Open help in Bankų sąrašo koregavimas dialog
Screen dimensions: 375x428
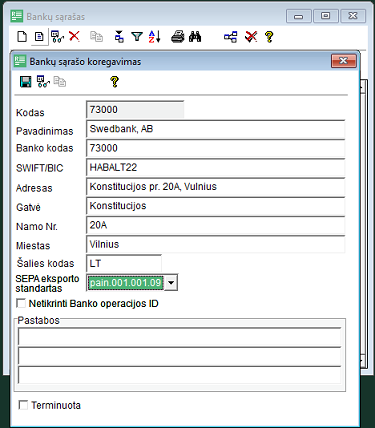114,81
